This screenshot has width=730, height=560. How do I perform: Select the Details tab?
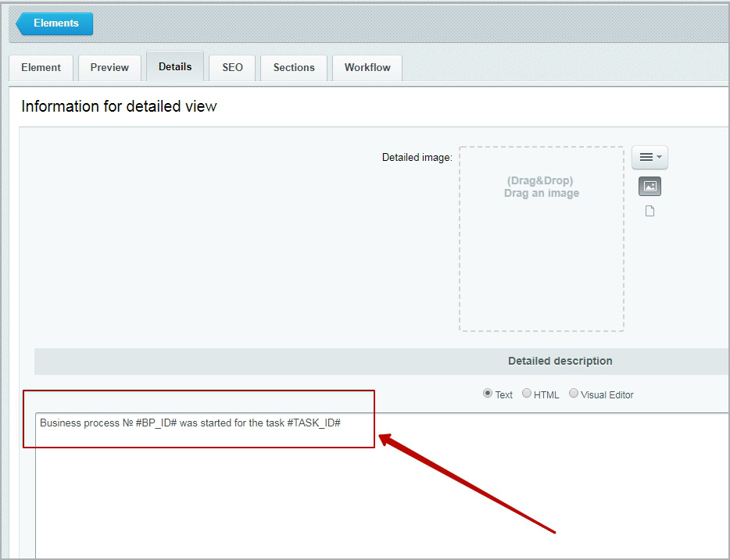[x=175, y=66]
